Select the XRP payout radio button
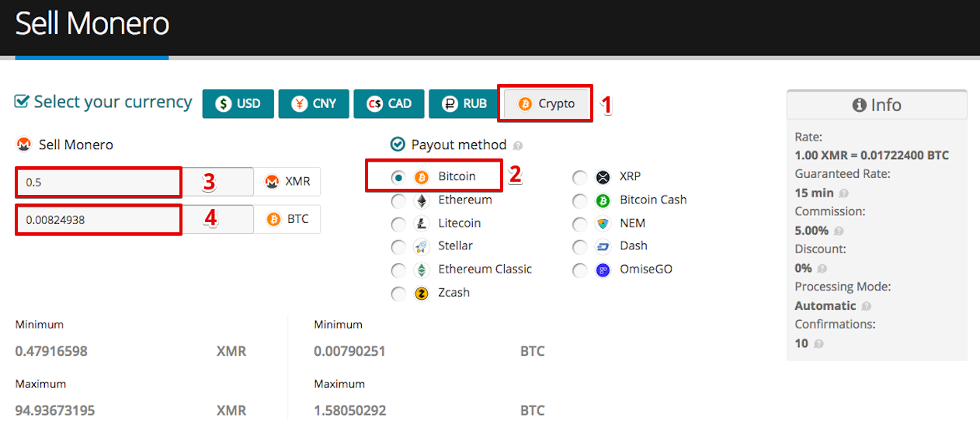The width and height of the screenshot is (980, 428). click(x=579, y=178)
